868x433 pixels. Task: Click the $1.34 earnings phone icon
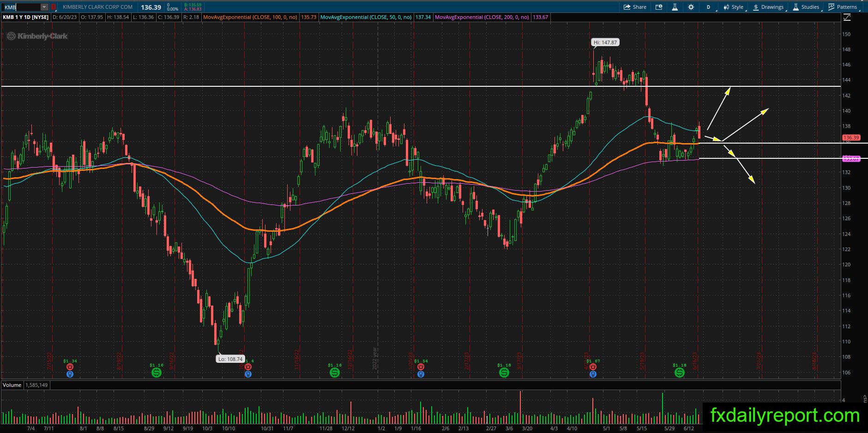point(70,367)
